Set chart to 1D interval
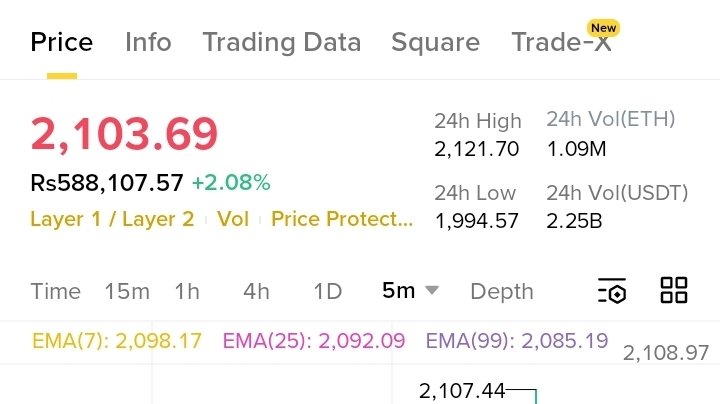 328,292
